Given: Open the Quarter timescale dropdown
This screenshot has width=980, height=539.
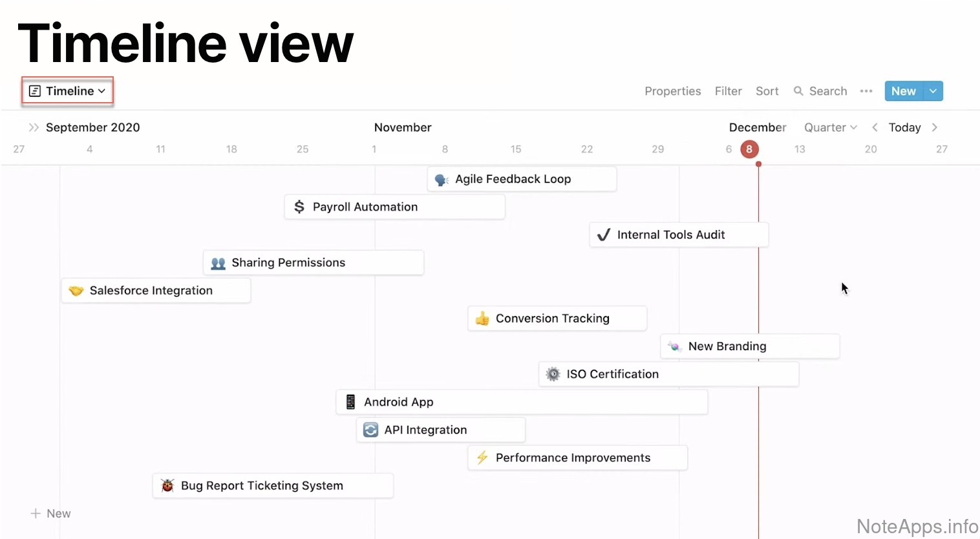Looking at the screenshot, I should [x=830, y=127].
